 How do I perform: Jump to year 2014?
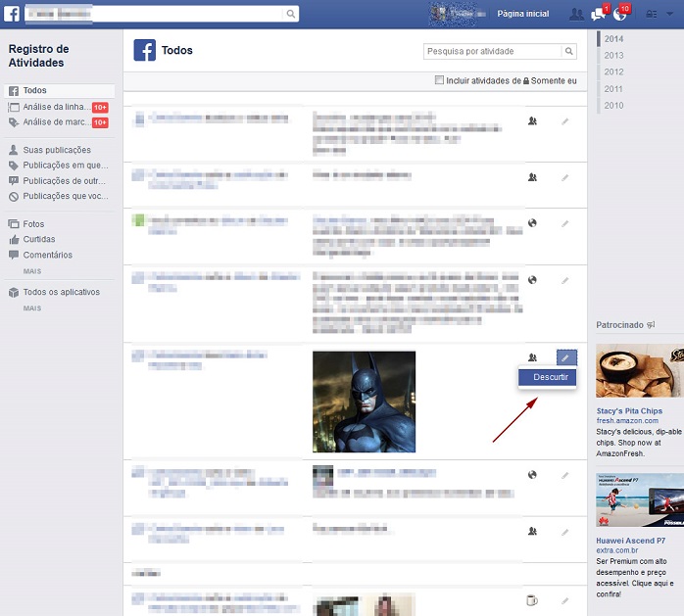tap(613, 39)
